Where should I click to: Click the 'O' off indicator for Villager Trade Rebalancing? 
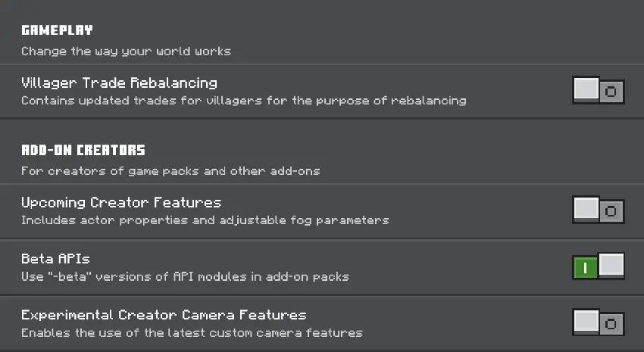[611, 92]
